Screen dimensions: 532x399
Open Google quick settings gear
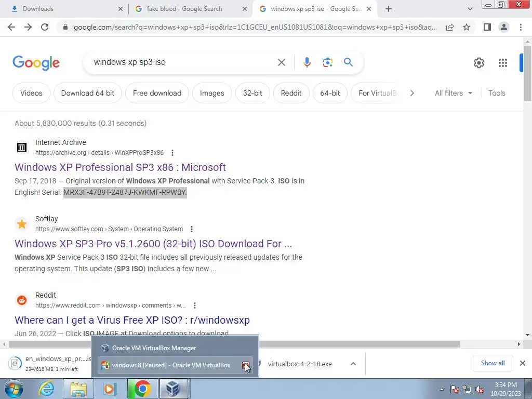pyautogui.click(x=478, y=63)
